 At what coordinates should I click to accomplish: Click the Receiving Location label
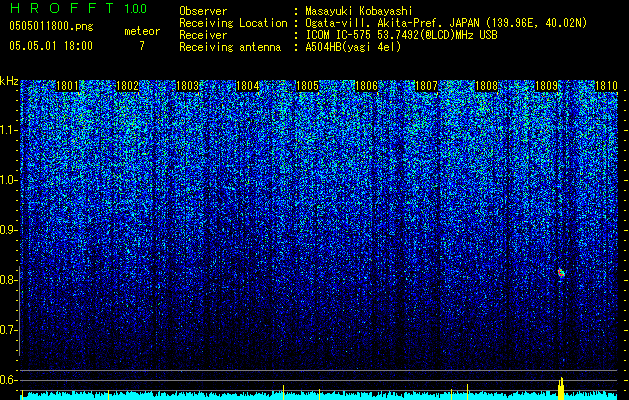point(233,23)
